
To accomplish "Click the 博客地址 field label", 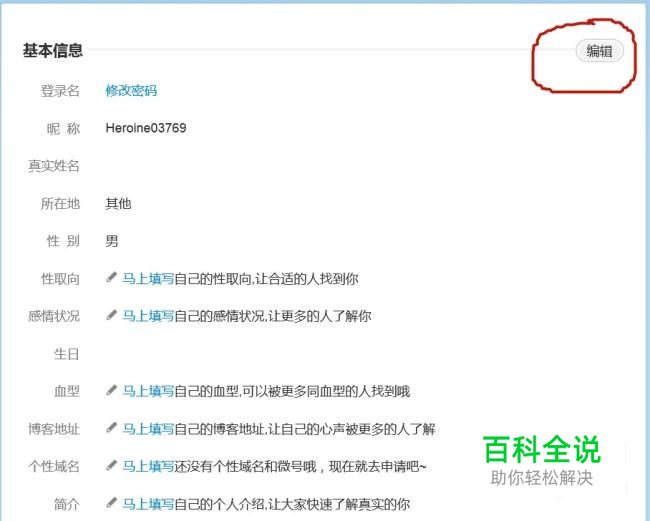I will point(53,429).
